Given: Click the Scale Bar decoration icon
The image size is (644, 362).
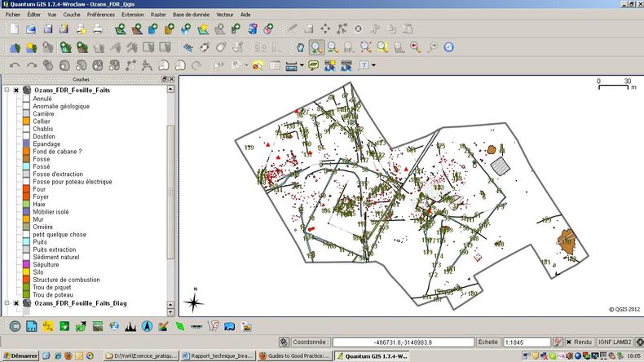Looking at the screenshot, I should click(196, 327).
